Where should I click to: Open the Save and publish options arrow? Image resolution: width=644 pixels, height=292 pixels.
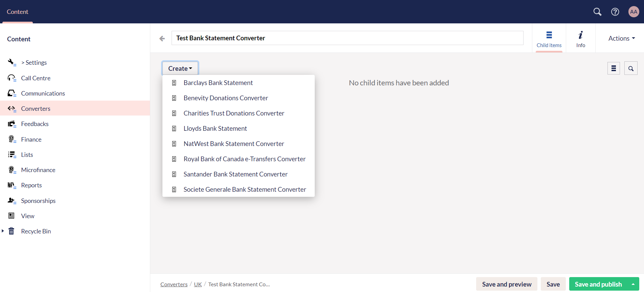click(x=633, y=284)
